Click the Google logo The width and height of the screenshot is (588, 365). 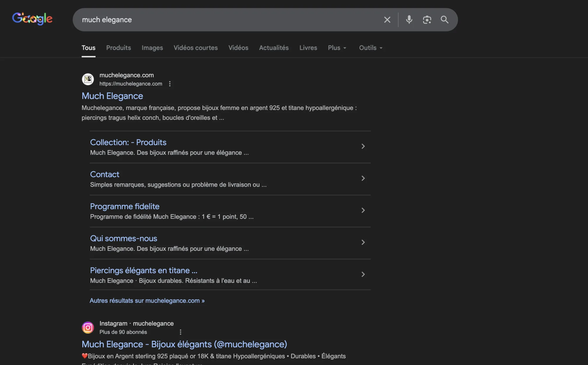(32, 19)
